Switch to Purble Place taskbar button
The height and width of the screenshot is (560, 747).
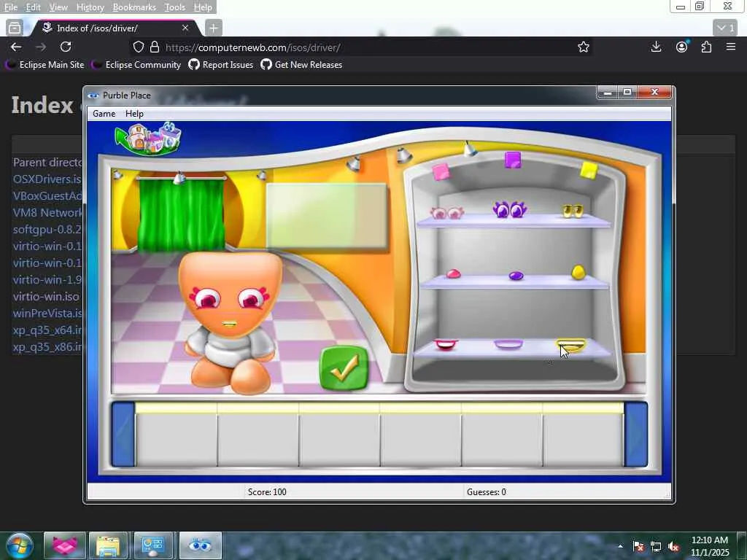point(200,545)
